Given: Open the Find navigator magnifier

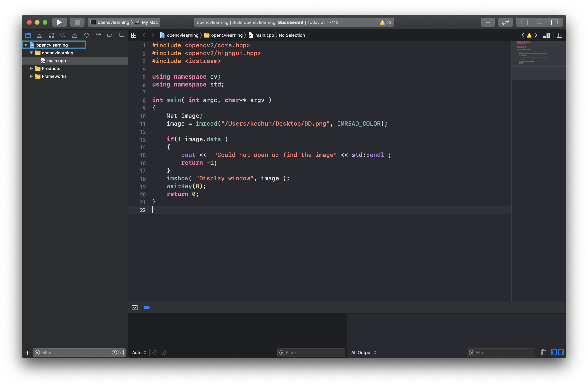Looking at the screenshot, I should 63,35.
